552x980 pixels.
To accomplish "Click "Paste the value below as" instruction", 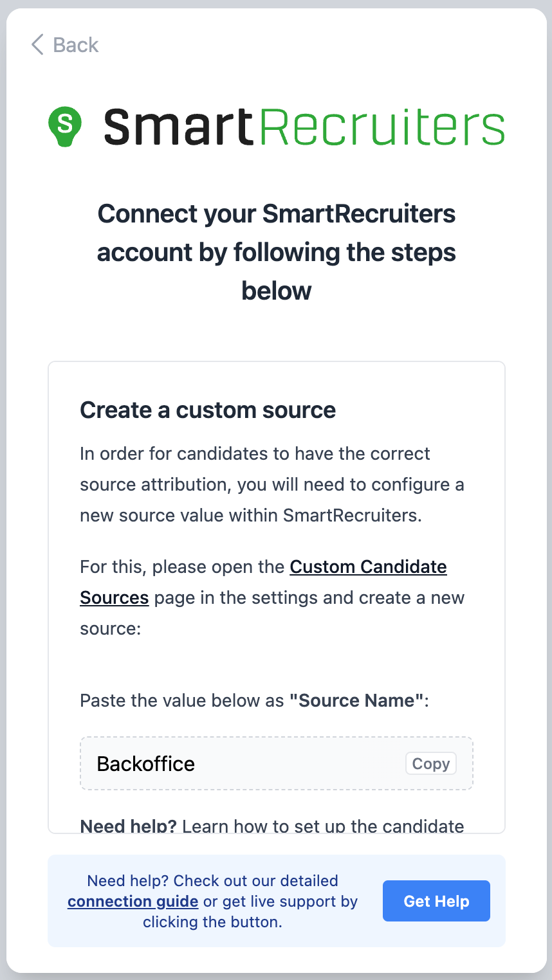I will point(181,700).
